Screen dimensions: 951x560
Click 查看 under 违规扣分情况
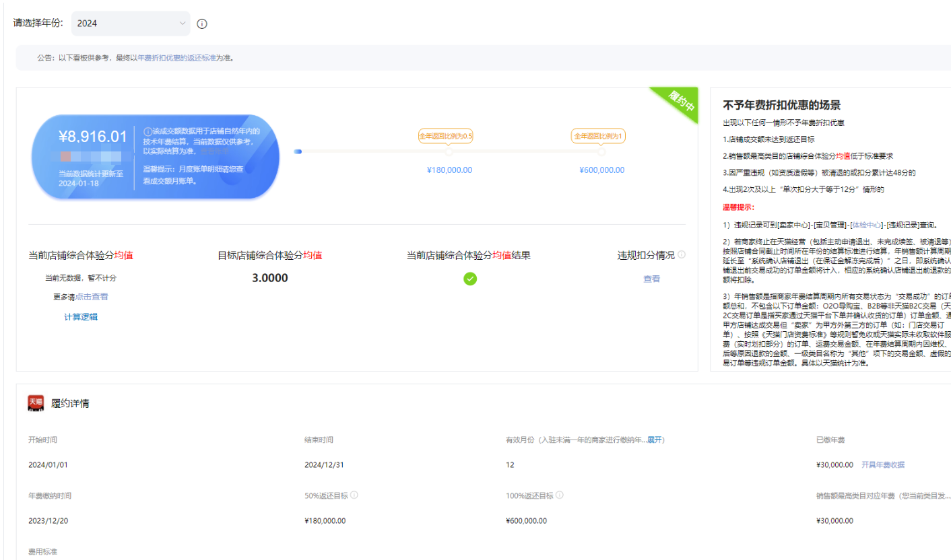pos(651,279)
